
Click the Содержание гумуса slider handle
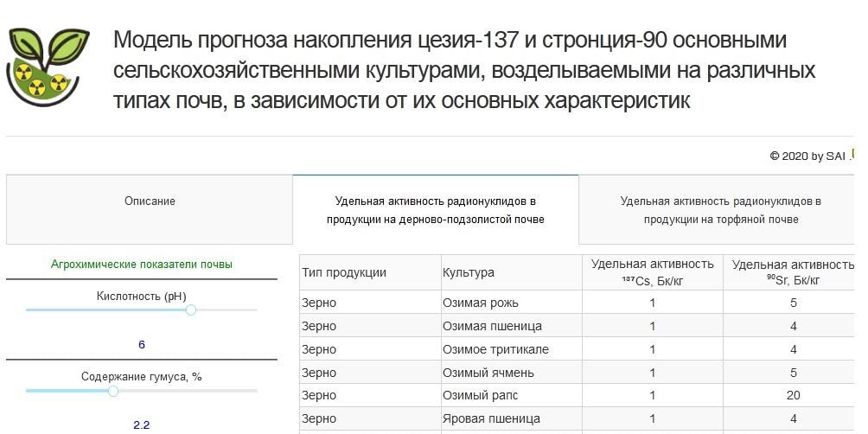click(112, 391)
